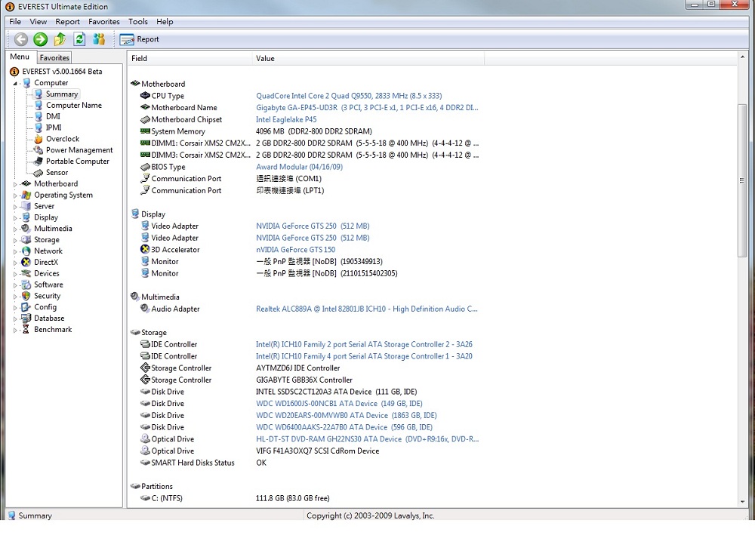Go up one level with folder-arrow icon
Viewport: 755px width, 560px height.
[60, 39]
